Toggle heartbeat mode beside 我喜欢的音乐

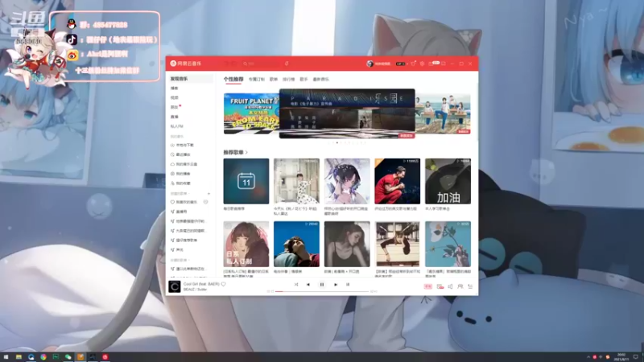205,202
